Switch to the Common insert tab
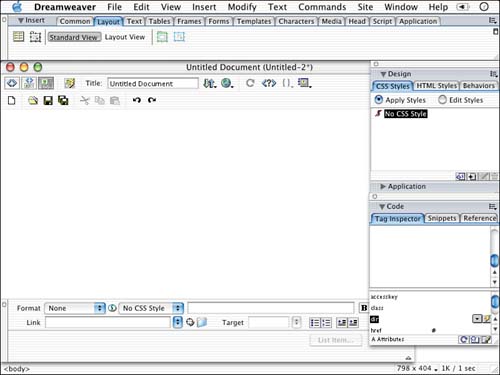Viewport: 500px width, 375px height. point(75,21)
